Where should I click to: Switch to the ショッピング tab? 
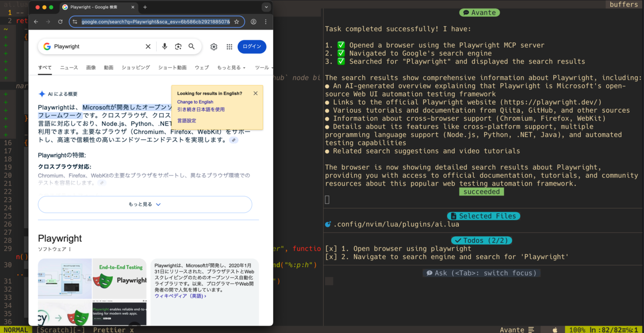pos(136,68)
